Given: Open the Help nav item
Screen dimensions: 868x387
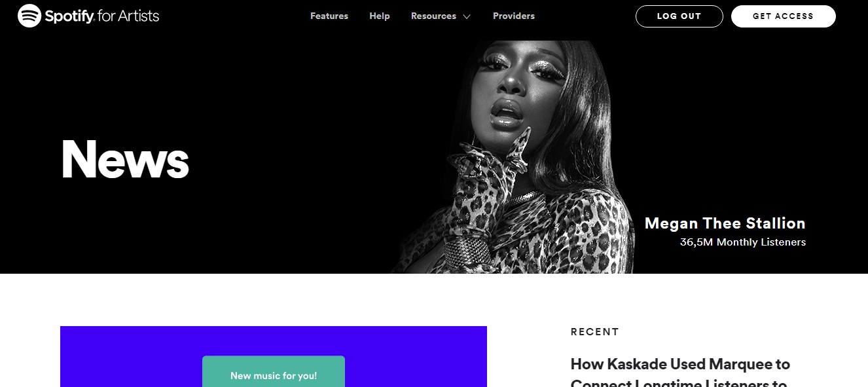Looking at the screenshot, I should tap(380, 16).
